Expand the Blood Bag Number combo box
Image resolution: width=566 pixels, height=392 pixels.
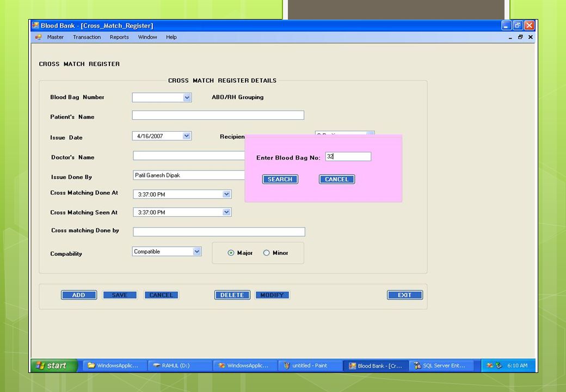pyautogui.click(x=187, y=97)
